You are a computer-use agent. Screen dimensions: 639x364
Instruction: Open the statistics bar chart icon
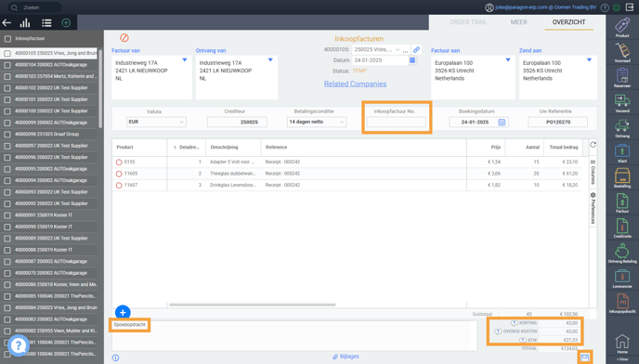tap(25, 23)
